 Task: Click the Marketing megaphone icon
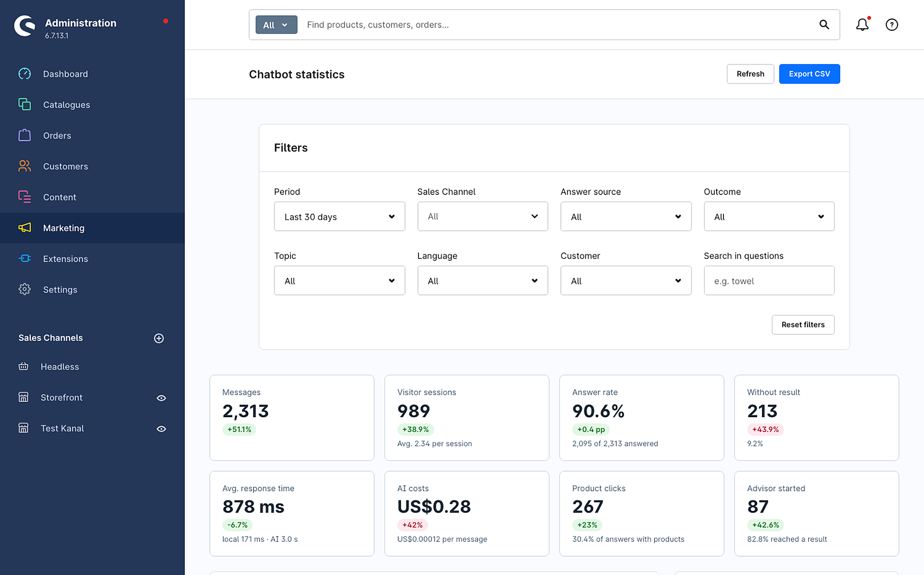tap(25, 228)
